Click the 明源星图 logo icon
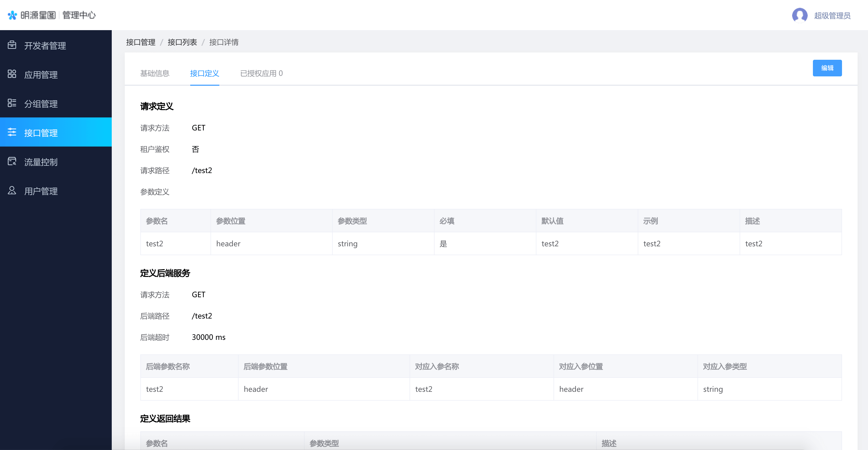This screenshot has height=450, width=868. [x=12, y=15]
